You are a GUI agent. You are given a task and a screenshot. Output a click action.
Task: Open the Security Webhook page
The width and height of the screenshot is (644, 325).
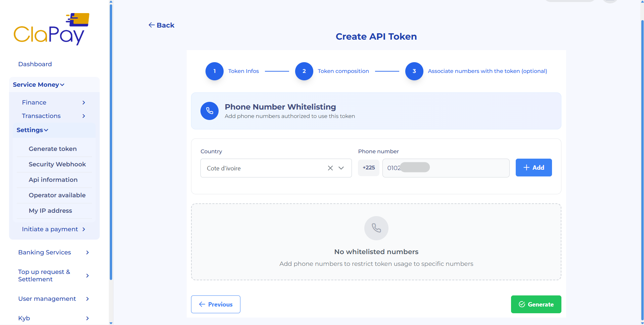(x=57, y=164)
